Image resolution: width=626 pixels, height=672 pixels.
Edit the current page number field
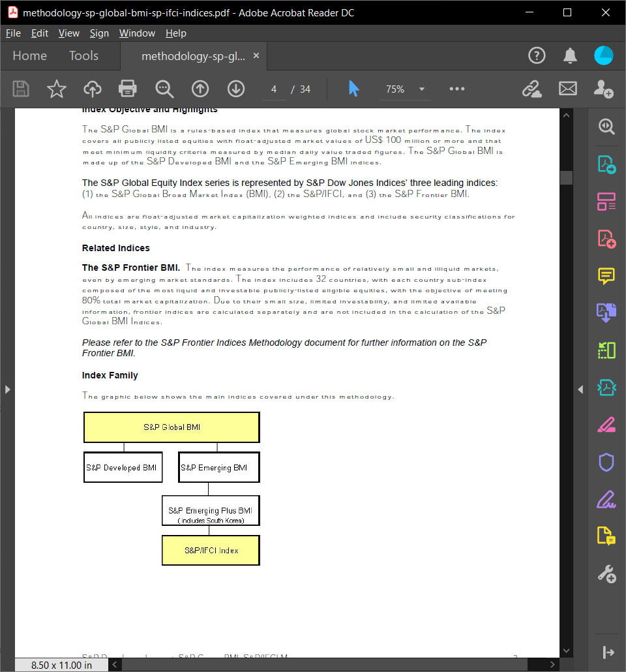point(273,89)
